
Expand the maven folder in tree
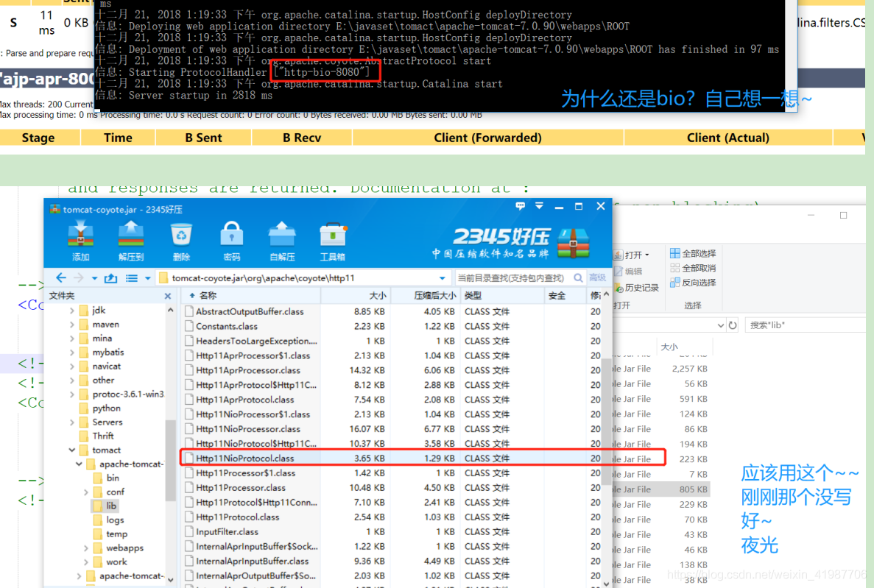pos(72,325)
